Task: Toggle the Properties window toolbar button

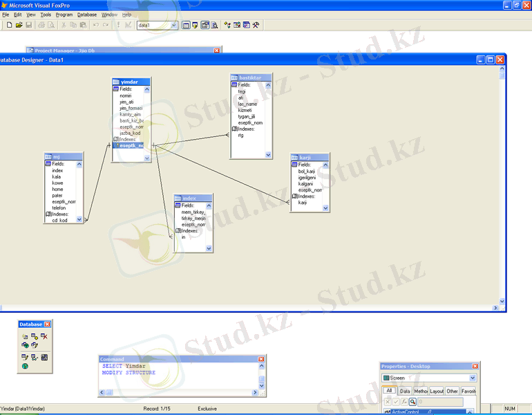Action: coord(205,25)
